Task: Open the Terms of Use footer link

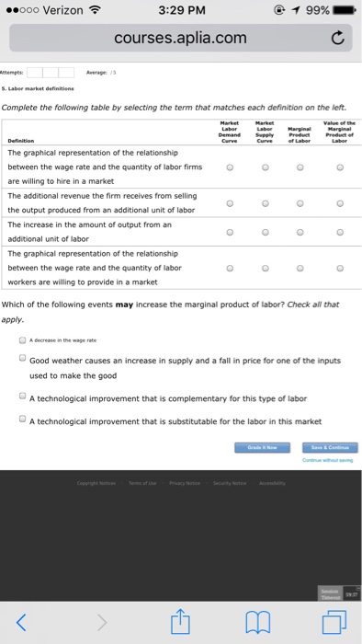Action: pos(142,483)
